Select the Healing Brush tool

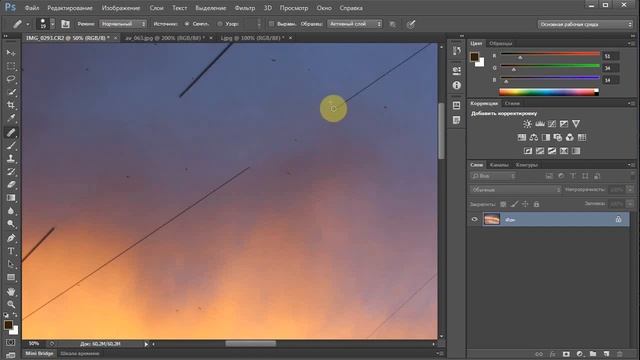11,132
